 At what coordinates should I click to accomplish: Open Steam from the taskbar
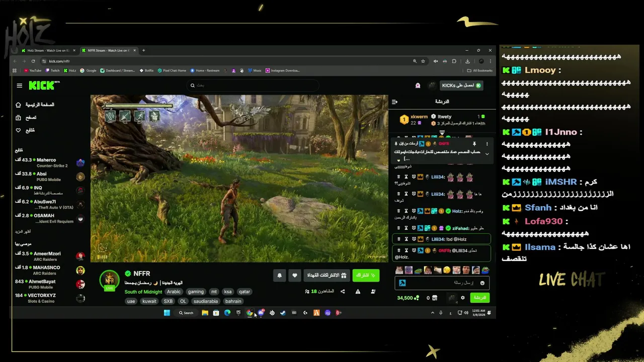[283, 313]
